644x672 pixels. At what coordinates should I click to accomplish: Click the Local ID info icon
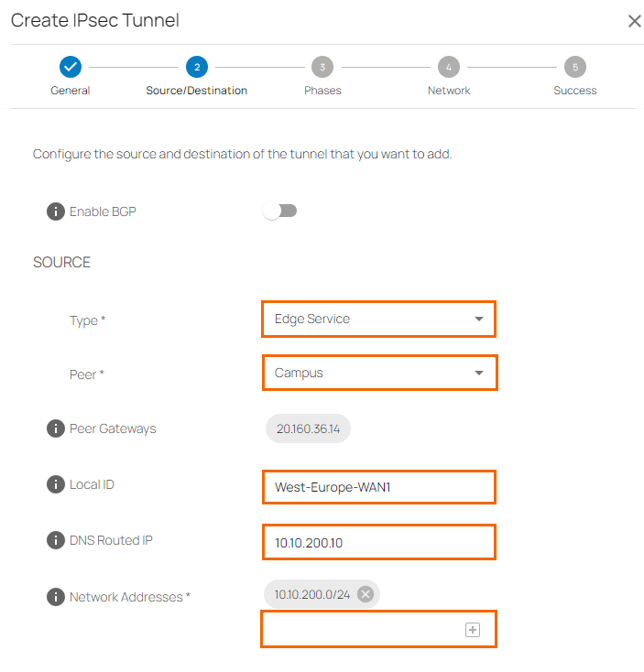point(56,484)
